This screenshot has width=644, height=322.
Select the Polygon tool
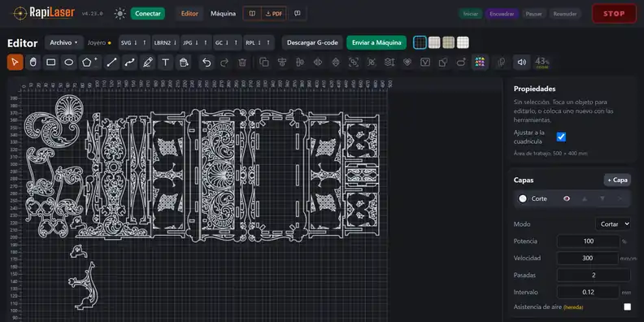[88, 63]
